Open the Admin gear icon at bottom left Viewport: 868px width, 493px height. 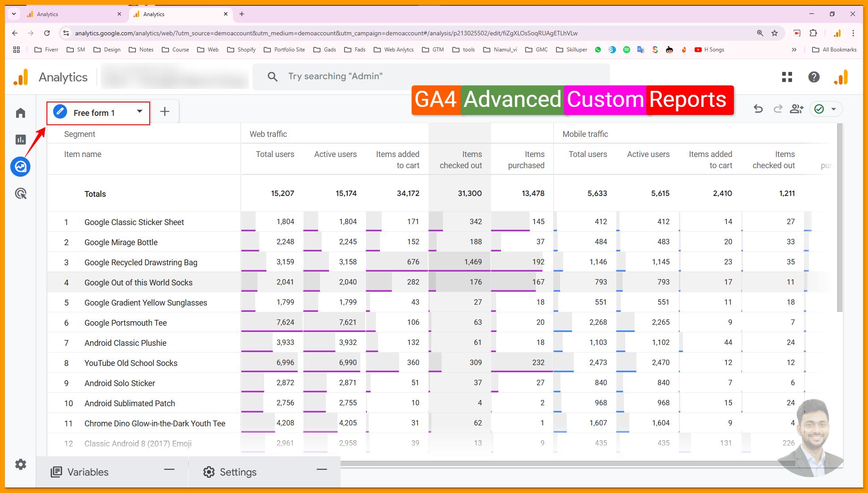21,464
